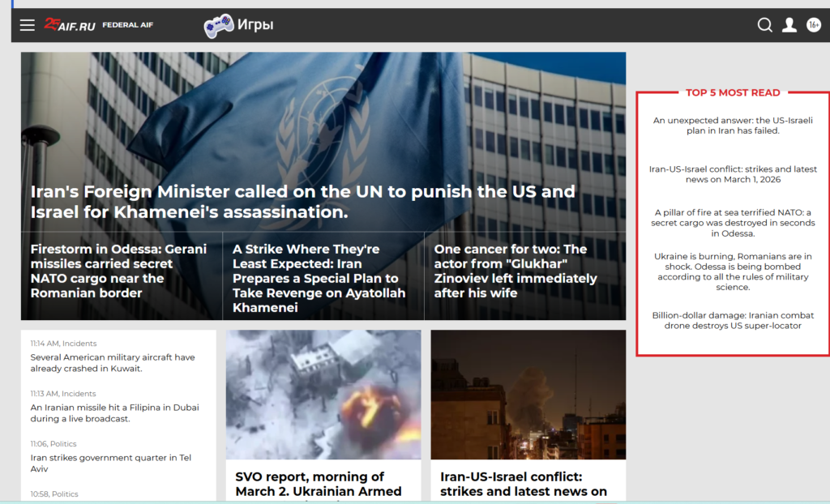The height and width of the screenshot is (504, 830).
Task: Click the explosion thumbnail above SVO report
Action: (x=323, y=395)
